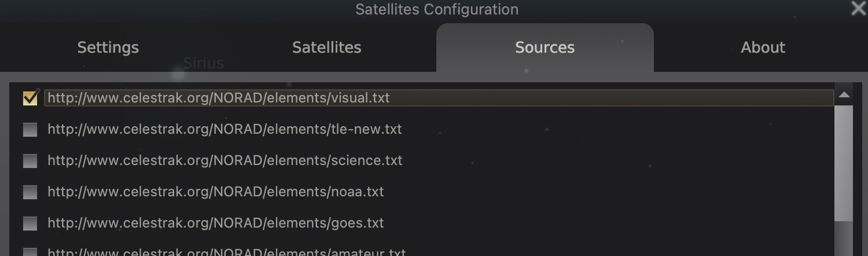Tick the goes.txt source checkbox
The width and height of the screenshot is (868, 256).
30,224
